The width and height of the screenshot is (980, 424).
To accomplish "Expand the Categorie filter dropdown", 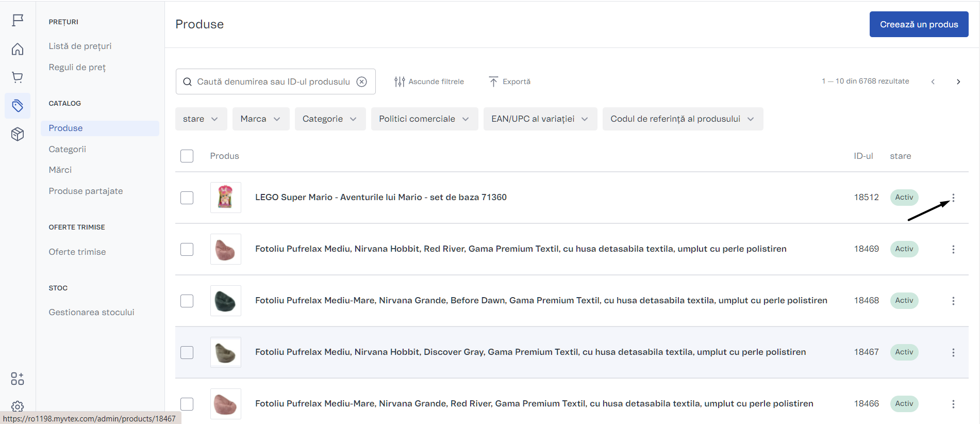I will click(x=329, y=119).
